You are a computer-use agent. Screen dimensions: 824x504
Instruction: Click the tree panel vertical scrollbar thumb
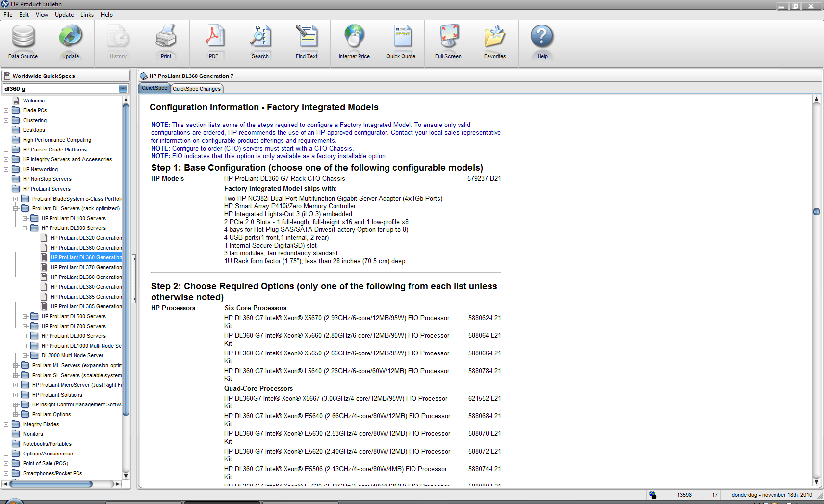tap(126, 260)
